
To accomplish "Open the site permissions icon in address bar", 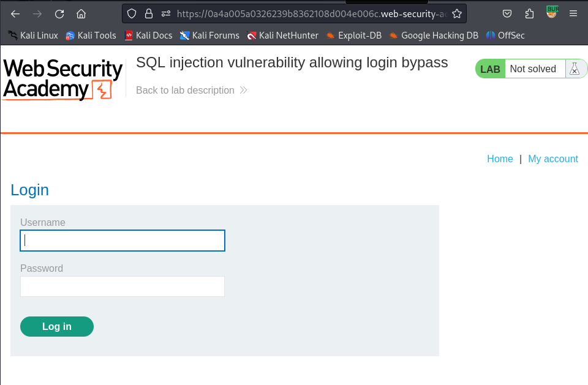I will point(165,13).
